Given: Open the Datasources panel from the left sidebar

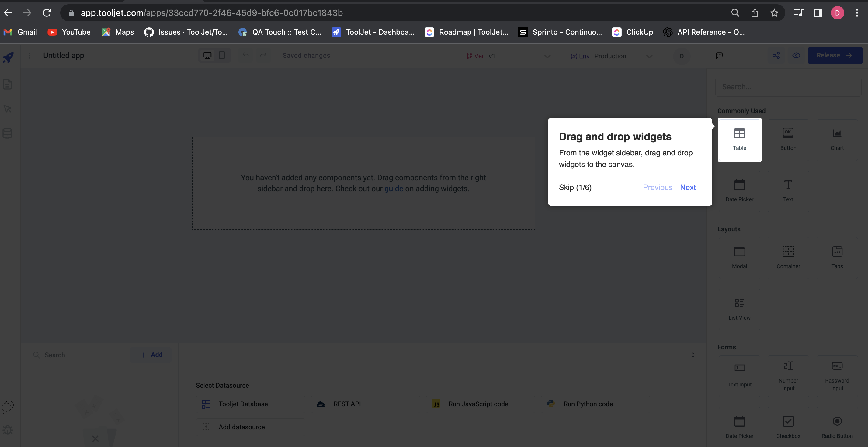Looking at the screenshot, I should click(x=7, y=133).
